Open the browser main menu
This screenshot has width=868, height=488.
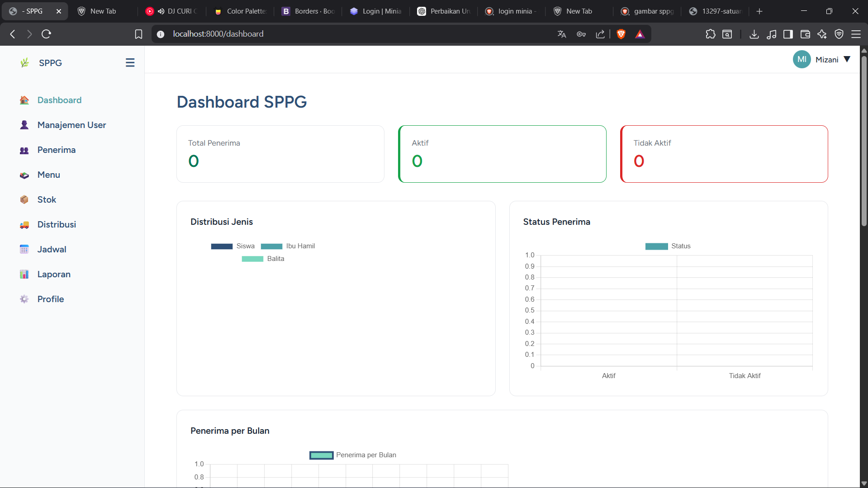pyautogui.click(x=856, y=34)
